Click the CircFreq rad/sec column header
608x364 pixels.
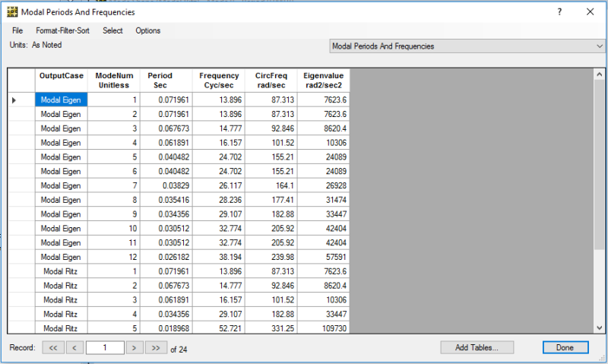tap(271, 81)
